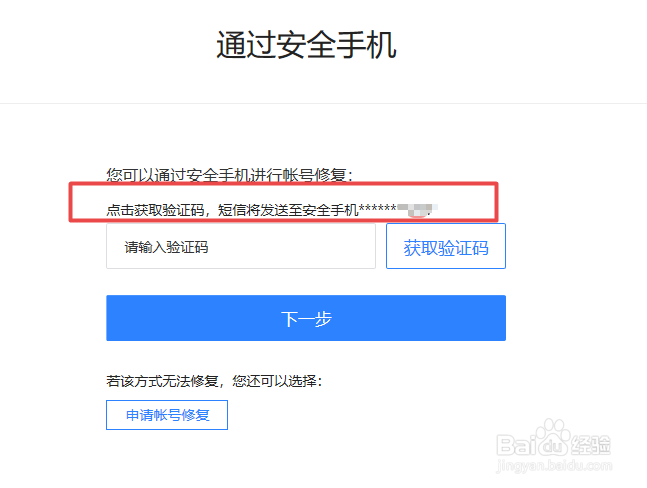Screen dimensions: 647x488
Task: Click the 手机 characters in the page title
Action: click(367, 45)
